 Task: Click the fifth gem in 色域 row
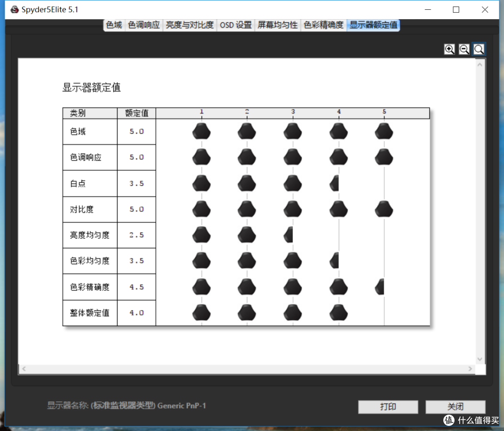point(384,131)
